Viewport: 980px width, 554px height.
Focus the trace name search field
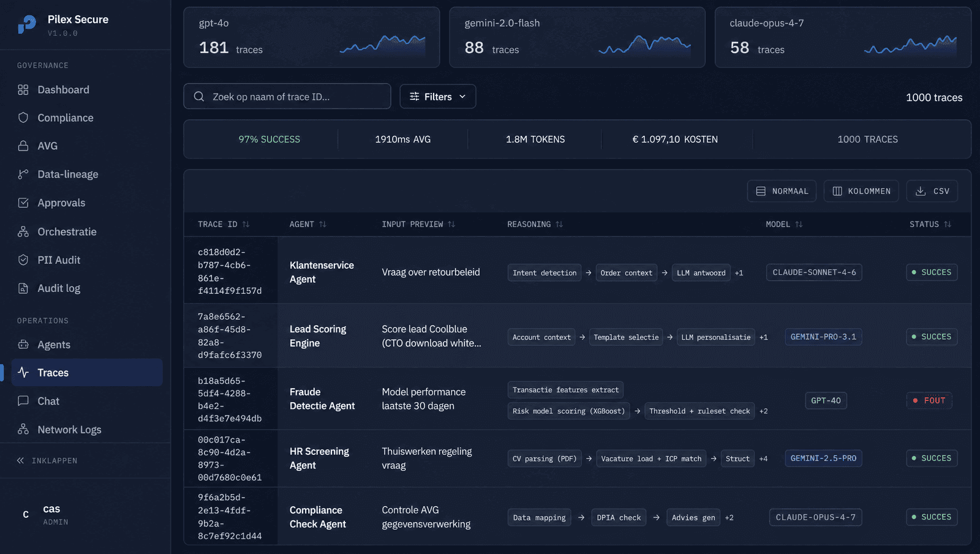click(x=287, y=96)
